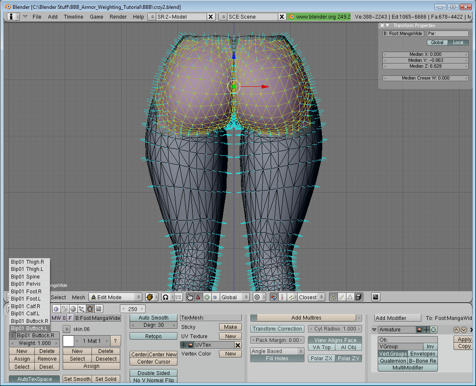Click the Retopo button

tap(153, 336)
